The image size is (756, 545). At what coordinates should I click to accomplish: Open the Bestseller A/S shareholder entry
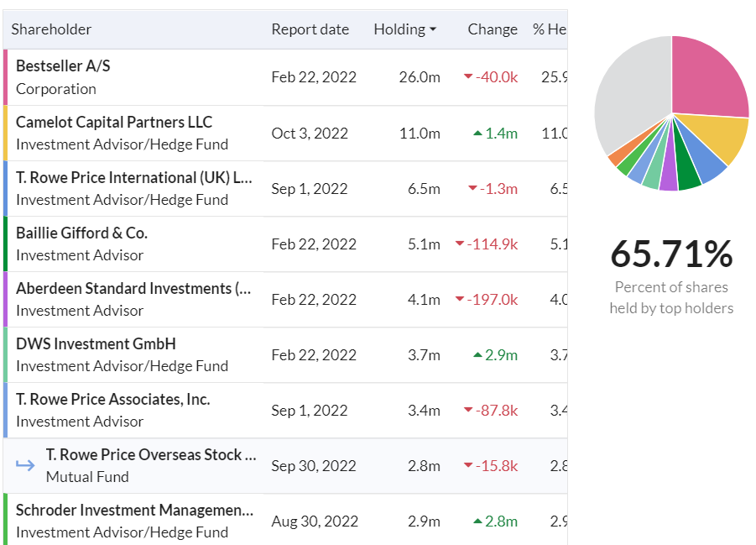pos(63,66)
